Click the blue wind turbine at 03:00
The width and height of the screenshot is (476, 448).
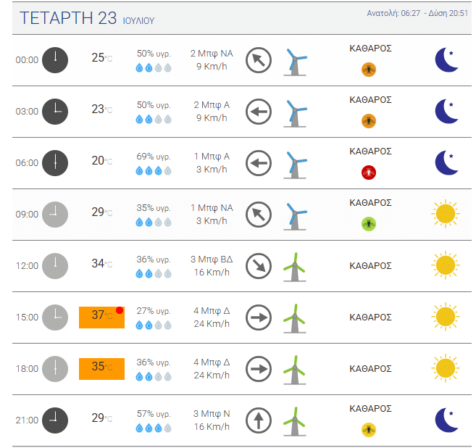tap(295, 113)
